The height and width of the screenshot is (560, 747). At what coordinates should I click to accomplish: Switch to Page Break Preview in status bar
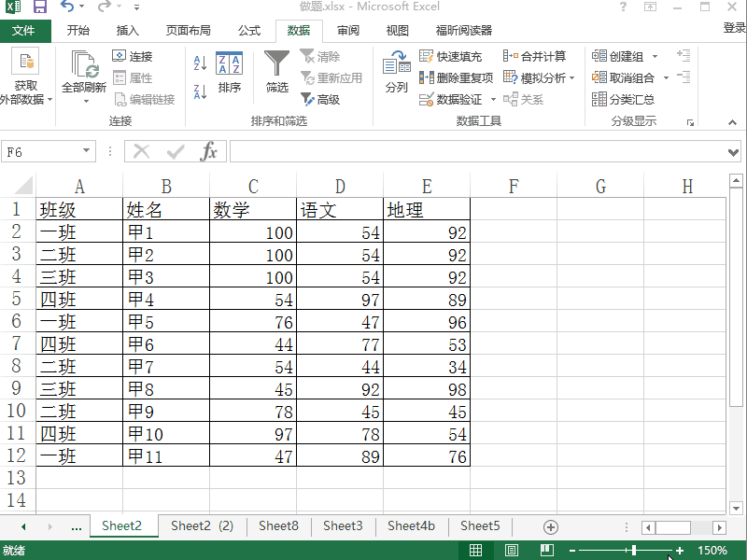[547, 551]
